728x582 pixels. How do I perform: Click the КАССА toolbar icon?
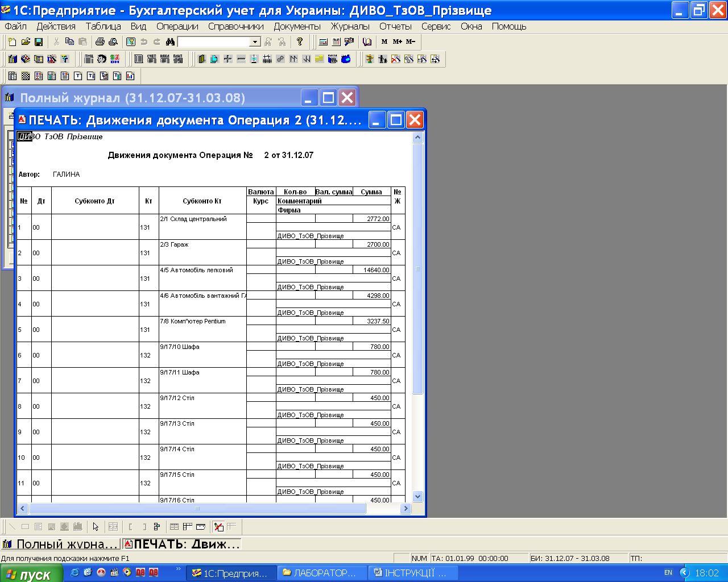pos(333,59)
